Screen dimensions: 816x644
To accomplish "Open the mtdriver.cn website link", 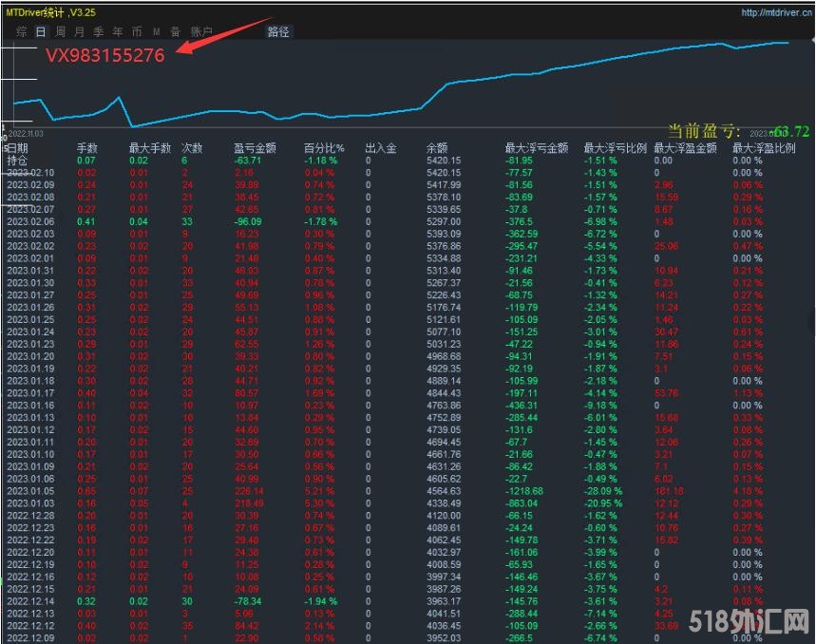I will (x=775, y=12).
